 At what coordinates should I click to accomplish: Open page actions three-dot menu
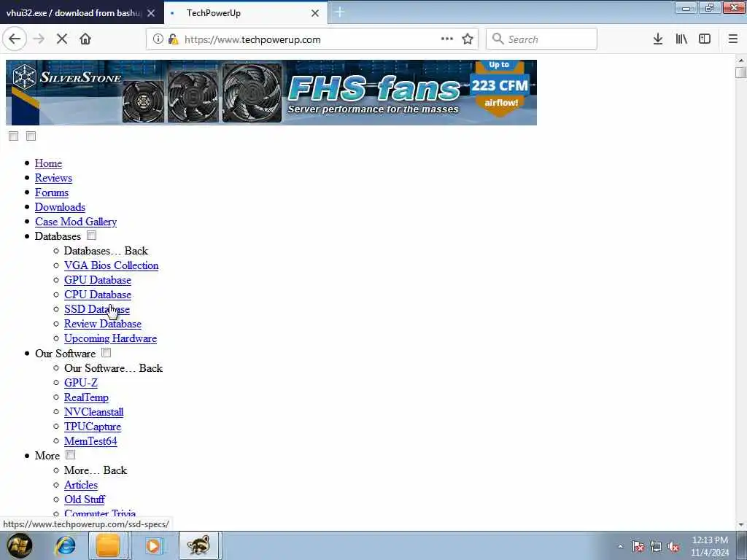[447, 39]
